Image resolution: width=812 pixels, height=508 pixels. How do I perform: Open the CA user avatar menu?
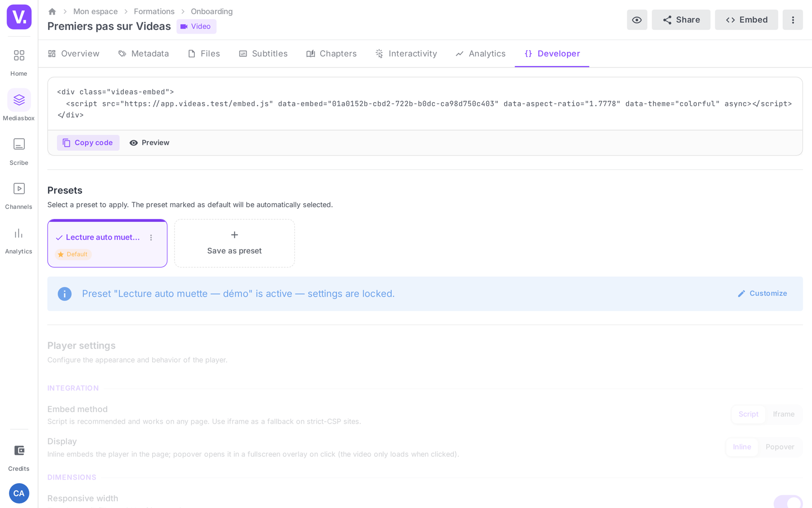click(19, 493)
